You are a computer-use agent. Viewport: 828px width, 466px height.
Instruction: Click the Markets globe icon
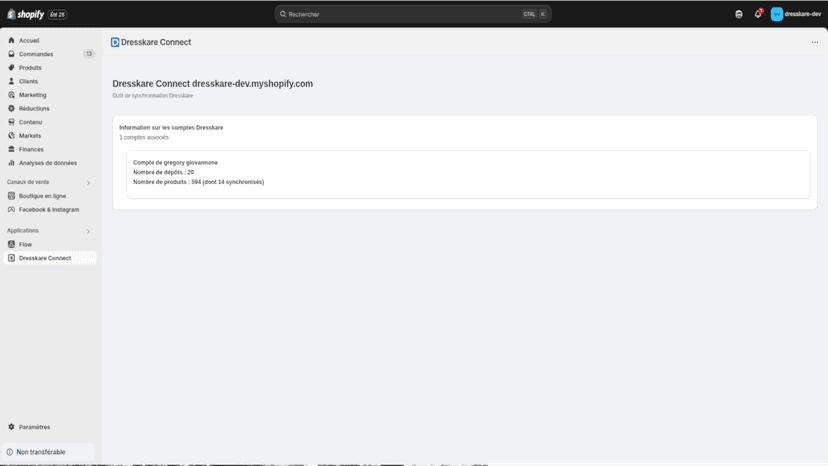click(x=11, y=136)
